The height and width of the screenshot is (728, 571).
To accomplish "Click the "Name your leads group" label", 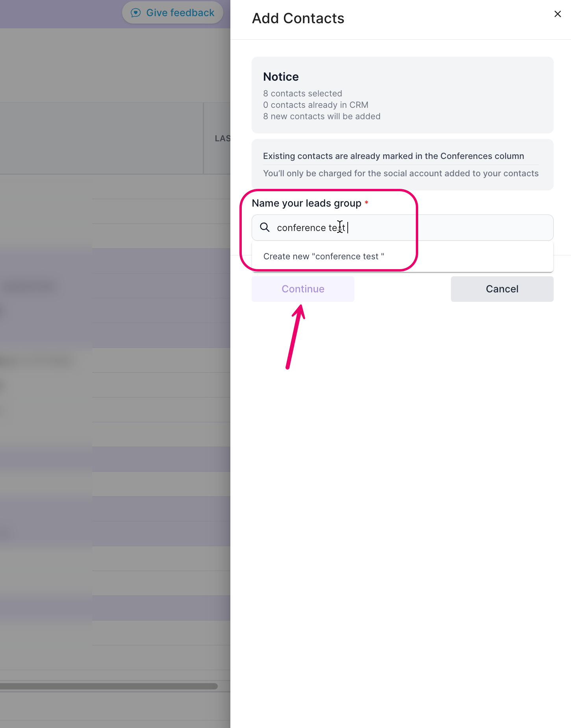I will point(306,203).
